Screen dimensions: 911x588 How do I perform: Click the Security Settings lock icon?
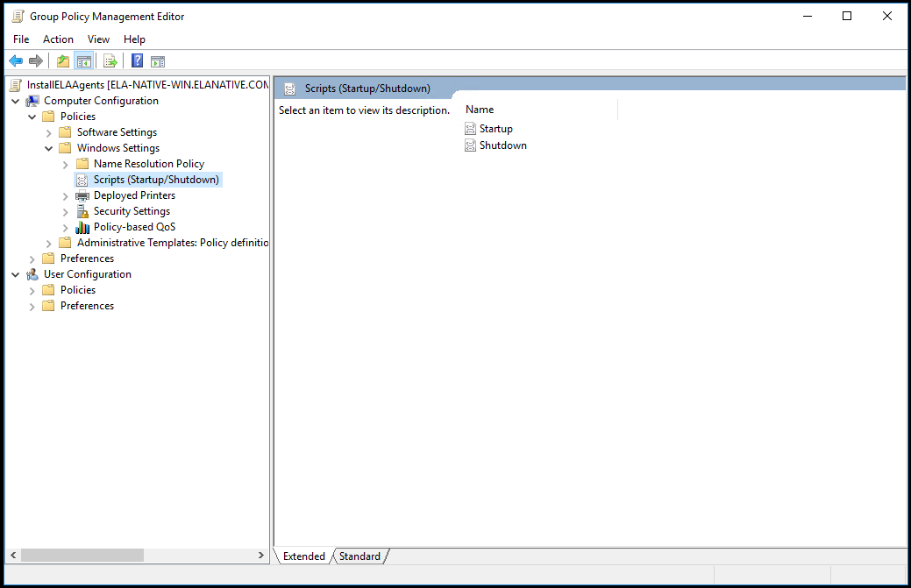point(82,211)
